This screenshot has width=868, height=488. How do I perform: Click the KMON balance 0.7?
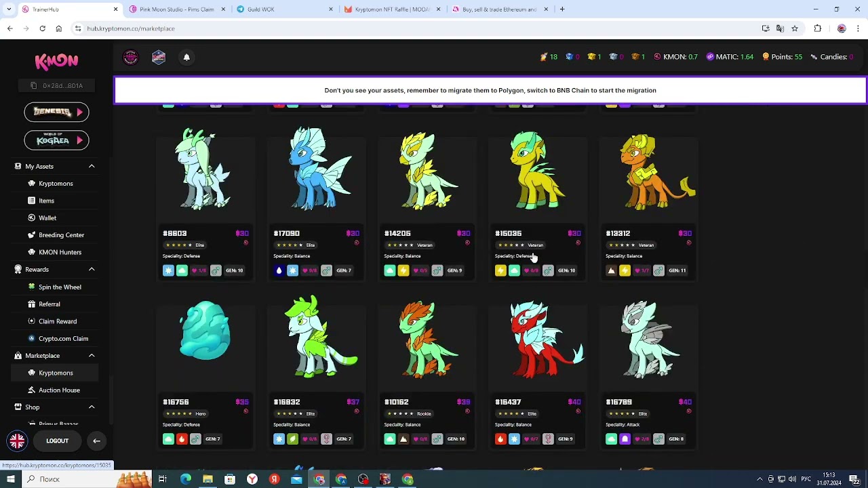[675, 57]
